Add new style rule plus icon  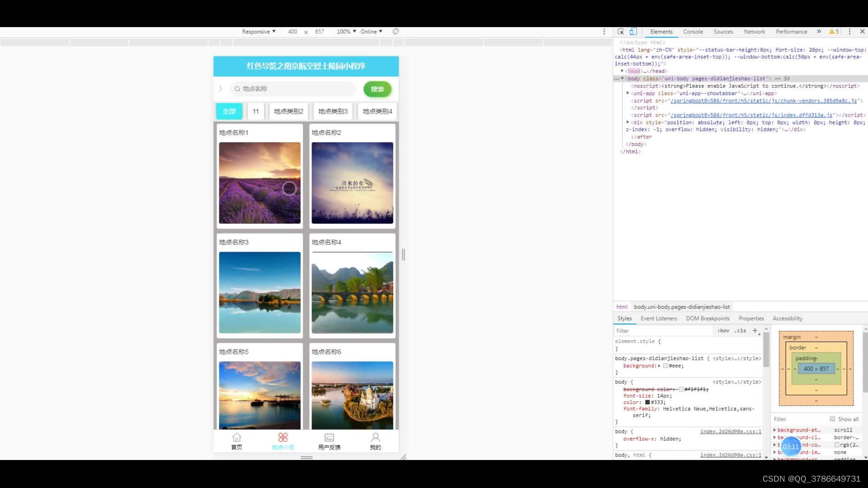pyautogui.click(x=755, y=331)
